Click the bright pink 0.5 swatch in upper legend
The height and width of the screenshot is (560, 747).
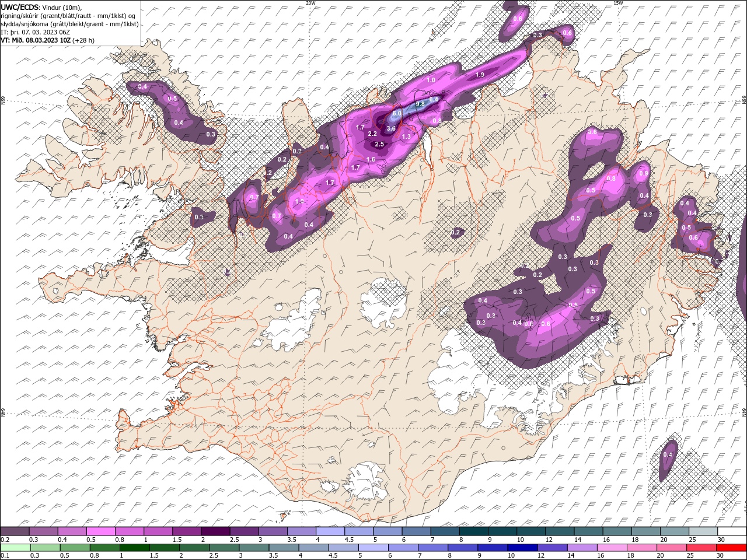(100, 531)
